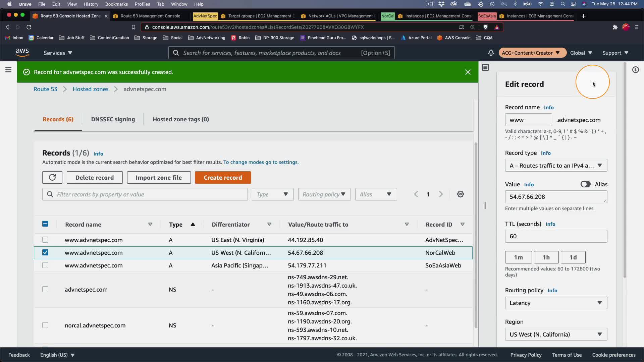Click the Create record button
This screenshot has height=362, width=644.
point(222,177)
